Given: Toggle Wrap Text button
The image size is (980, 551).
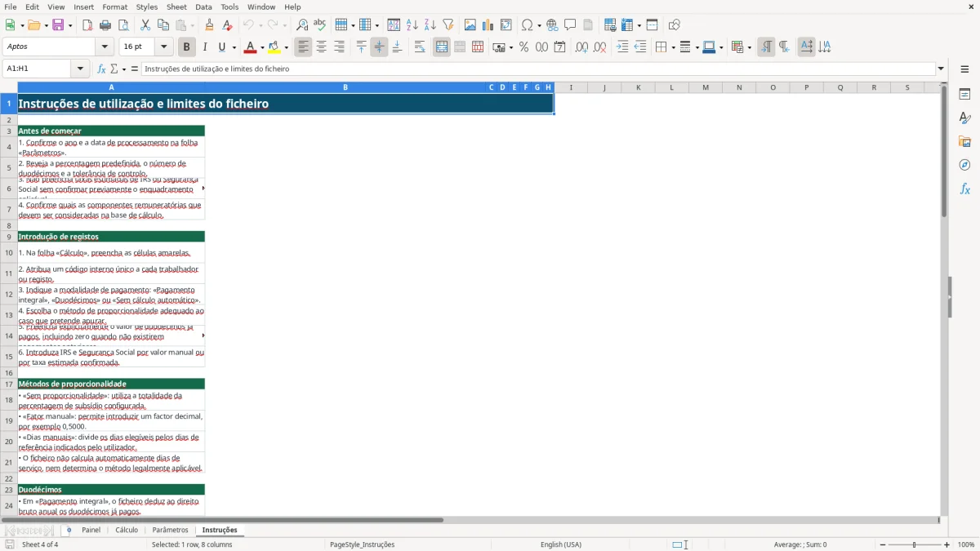Looking at the screenshot, I should click(420, 47).
